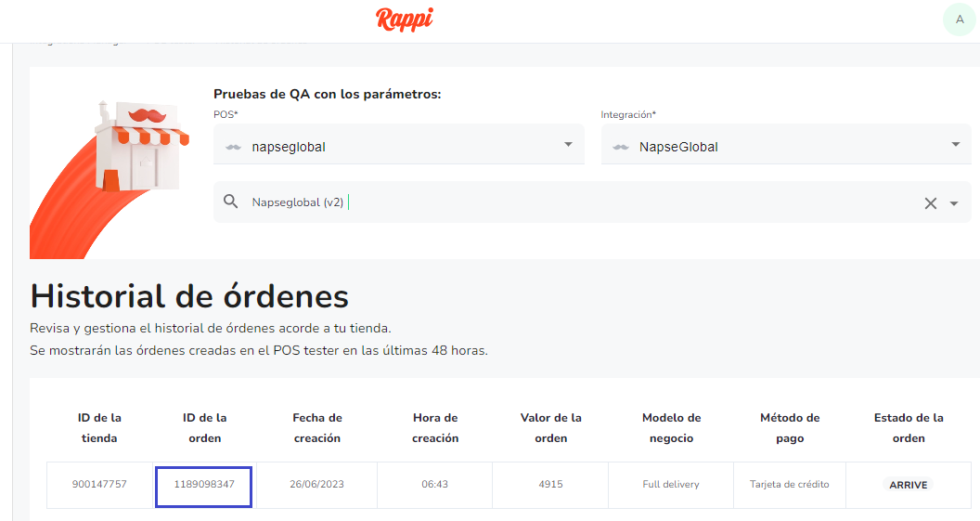Screen dimensions: 980x521
Task: Click the search magnifier icon
Action: pos(231,202)
